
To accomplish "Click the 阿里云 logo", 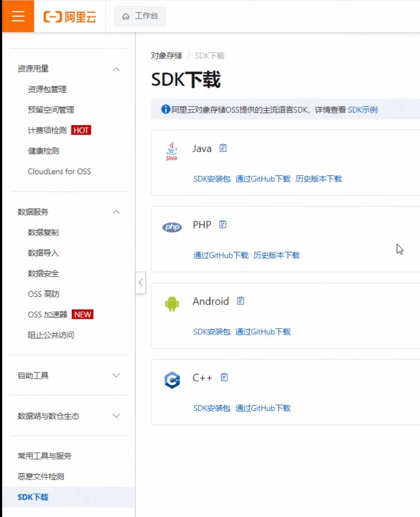I will click(x=69, y=17).
